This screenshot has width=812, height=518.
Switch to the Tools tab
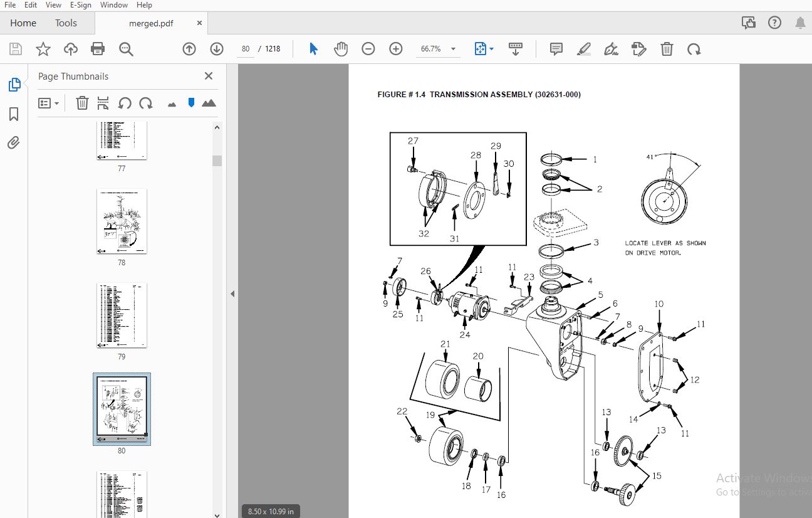(x=66, y=23)
